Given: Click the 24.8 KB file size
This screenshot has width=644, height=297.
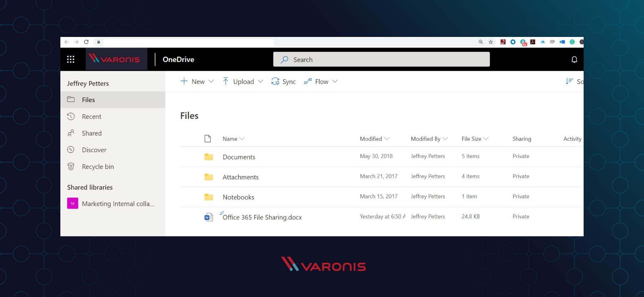Looking at the screenshot, I should [x=471, y=217].
